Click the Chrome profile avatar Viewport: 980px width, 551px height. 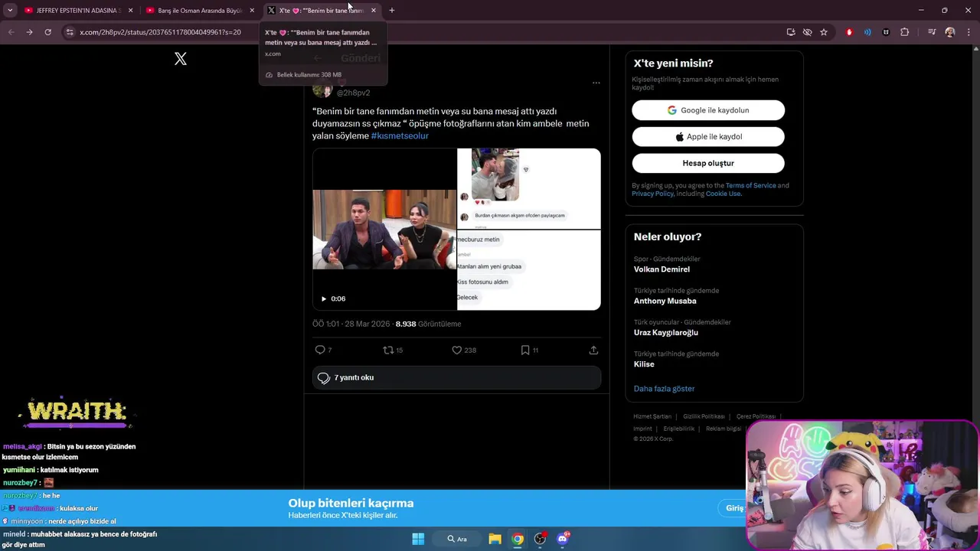coord(950,32)
